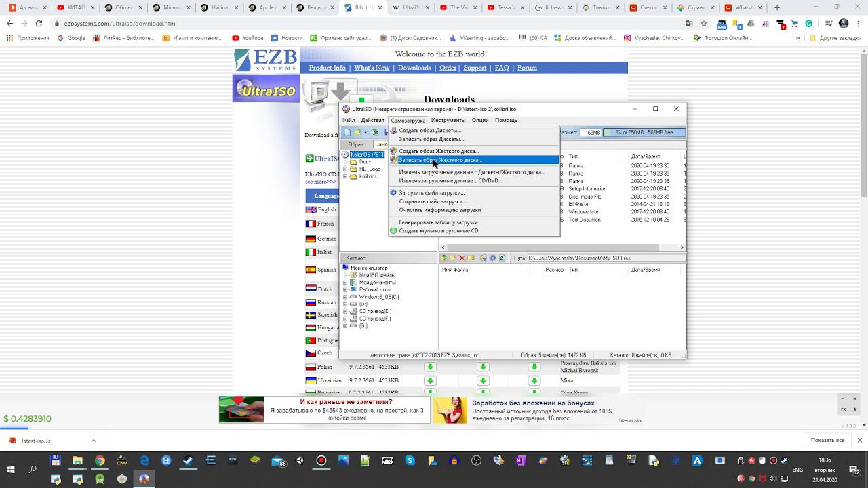Click the New image toolbar icon in UltraISO
Image resolution: width=868 pixels, height=488 pixels.
coord(347,132)
